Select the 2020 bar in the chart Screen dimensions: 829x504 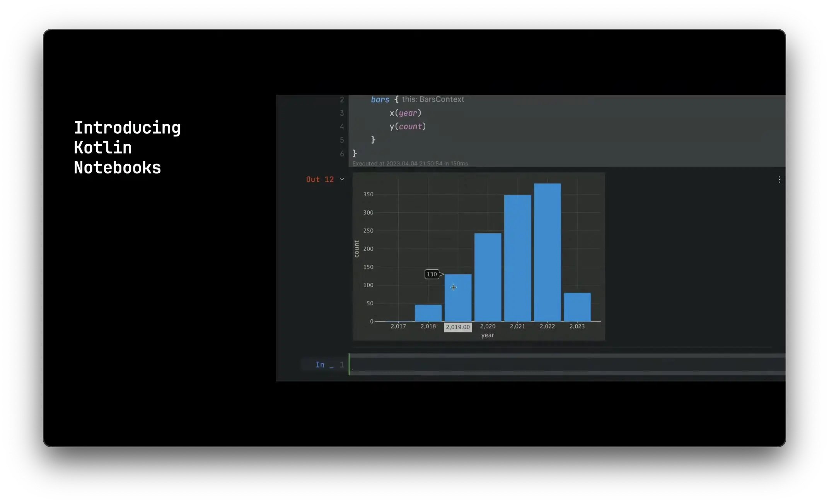488,277
